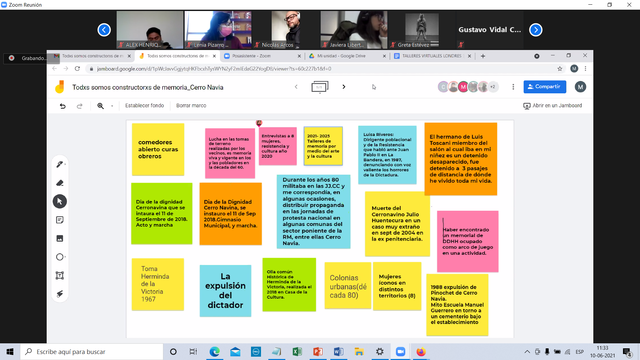Select the 'Colonias urbanas' yellow note
Viewport: 640px width, 360px height.
tap(348, 285)
